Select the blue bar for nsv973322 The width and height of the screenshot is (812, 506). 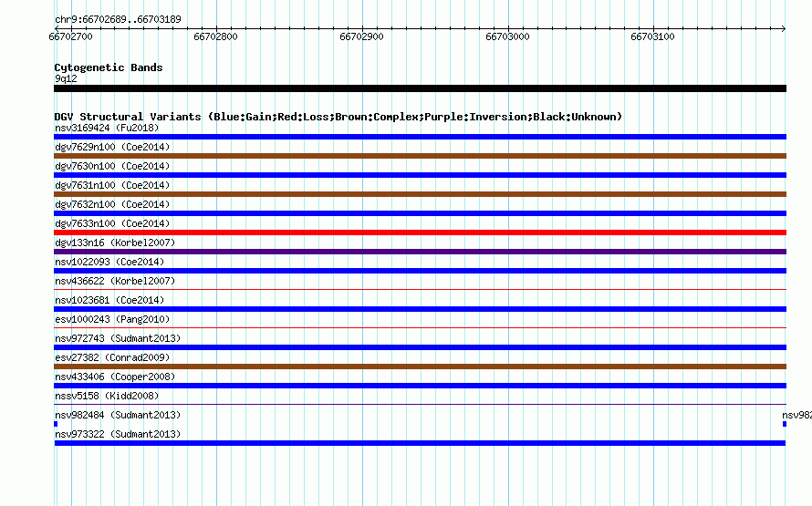pos(420,443)
